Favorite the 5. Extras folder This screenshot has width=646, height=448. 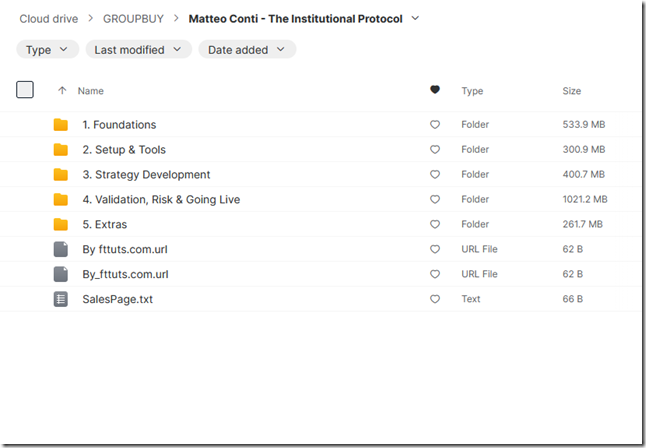click(435, 224)
